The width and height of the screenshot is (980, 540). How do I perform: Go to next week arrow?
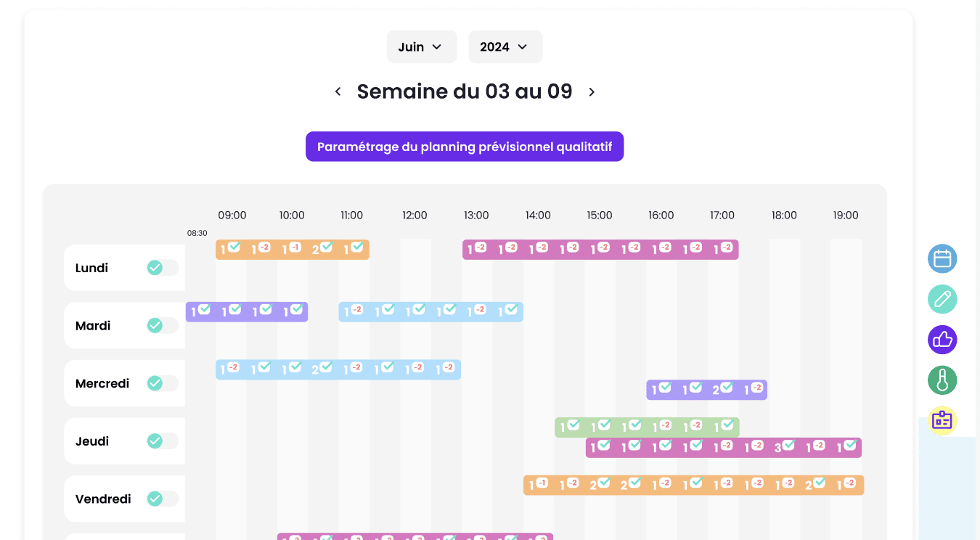click(592, 91)
